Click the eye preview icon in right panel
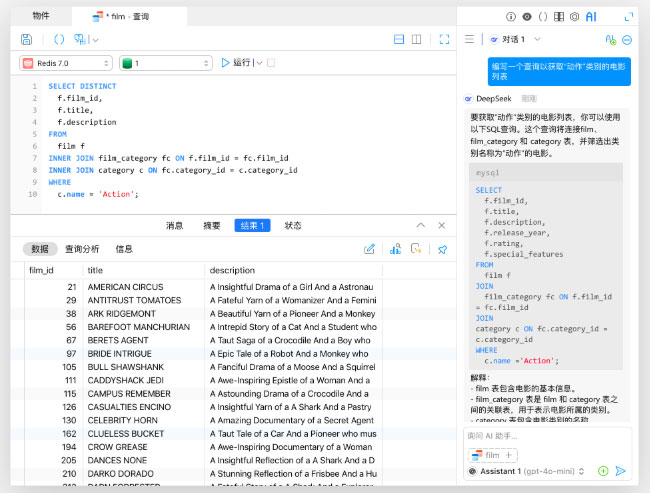This screenshot has width=650, height=493. tap(527, 17)
